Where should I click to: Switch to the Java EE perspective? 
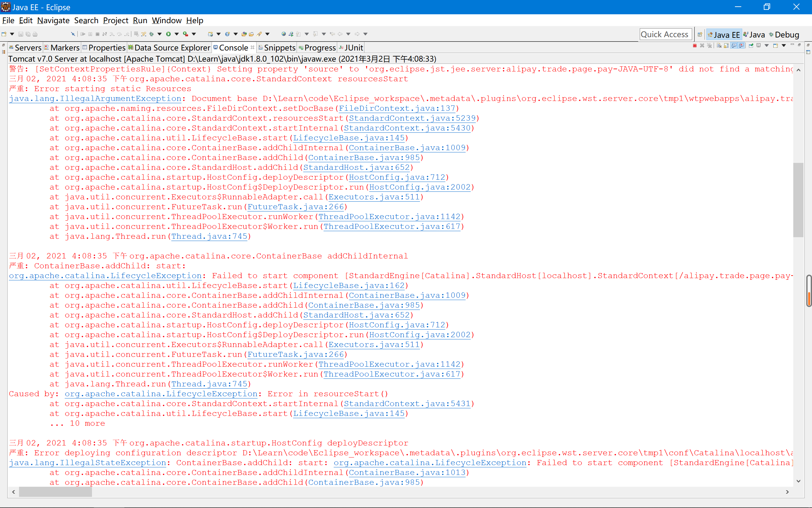(x=724, y=35)
